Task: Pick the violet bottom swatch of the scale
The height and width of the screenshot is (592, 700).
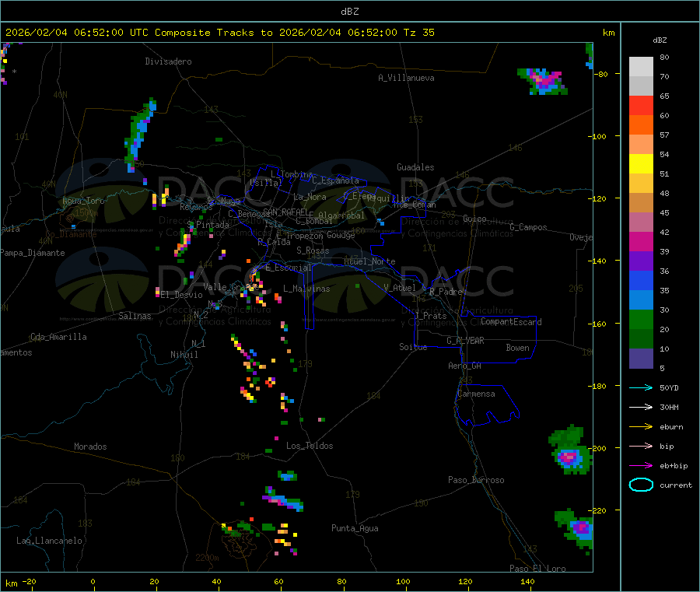Action: (641, 359)
